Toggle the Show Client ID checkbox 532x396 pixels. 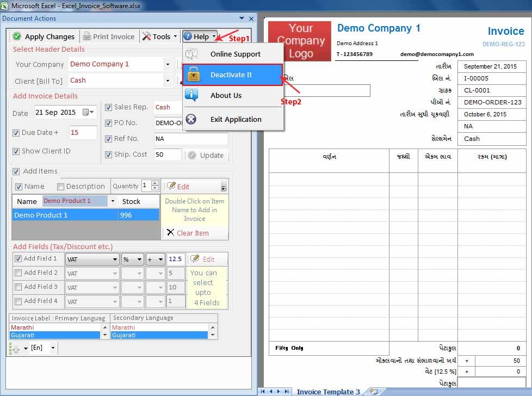coord(16,151)
